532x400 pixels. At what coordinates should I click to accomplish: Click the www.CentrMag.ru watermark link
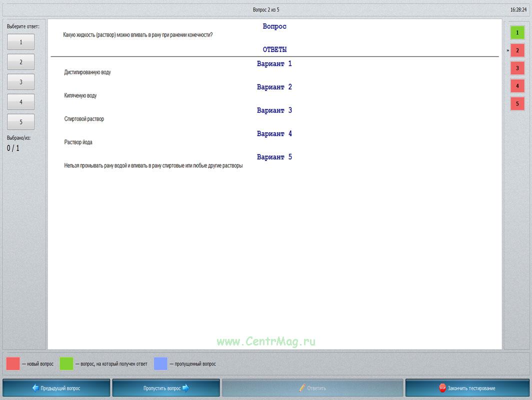pyautogui.click(x=266, y=341)
